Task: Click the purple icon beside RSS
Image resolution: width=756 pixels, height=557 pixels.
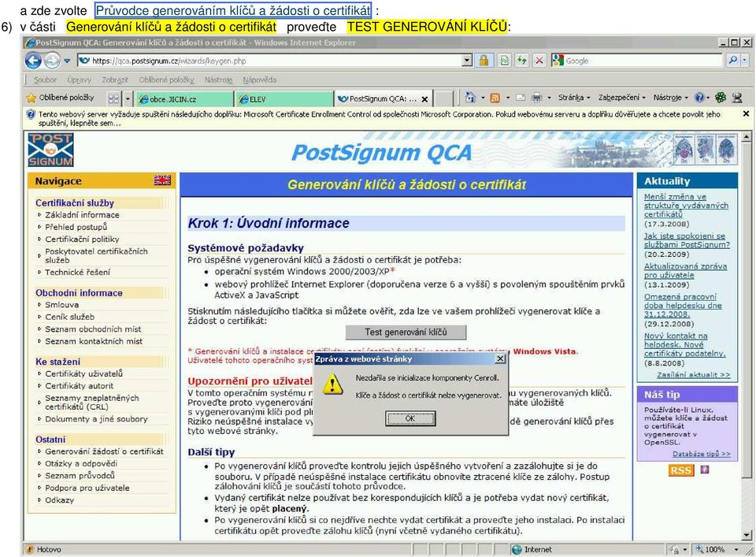Action: [704, 470]
